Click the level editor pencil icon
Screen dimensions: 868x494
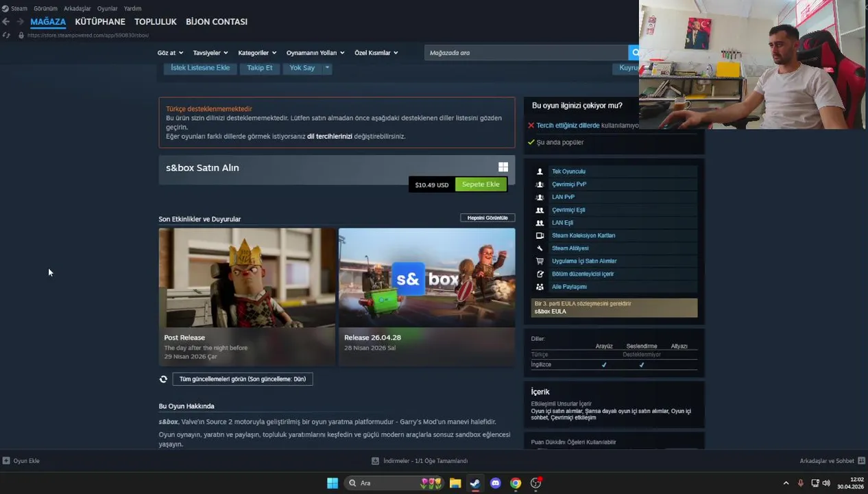540,274
